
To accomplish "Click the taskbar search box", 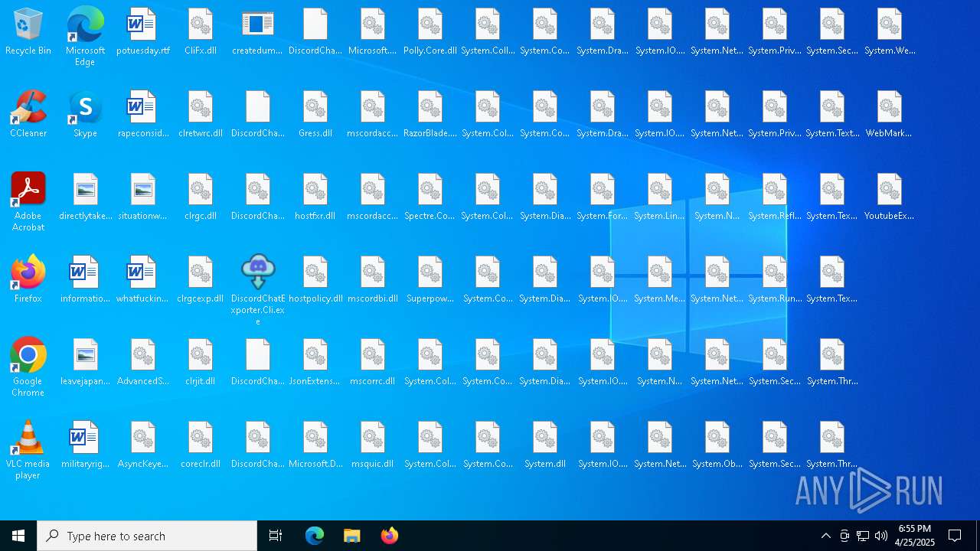I will [x=147, y=536].
